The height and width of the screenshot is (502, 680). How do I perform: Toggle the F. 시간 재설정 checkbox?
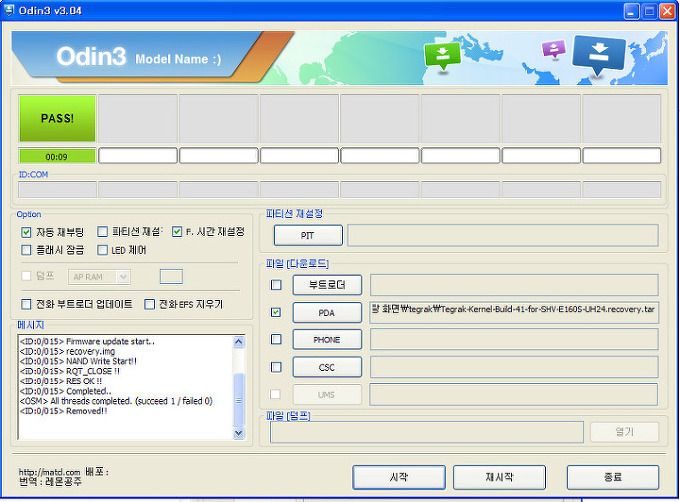coord(177,232)
